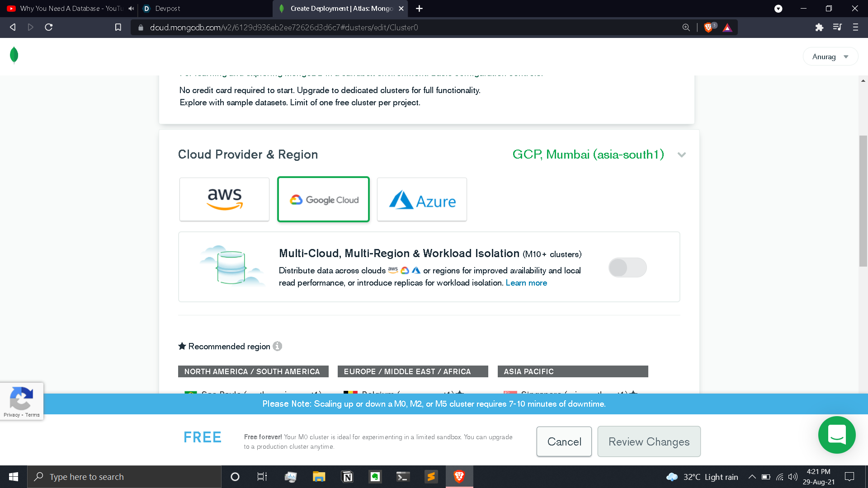Reload the page
The height and width of the screenshot is (488, 868).
[x=49, y=28]
